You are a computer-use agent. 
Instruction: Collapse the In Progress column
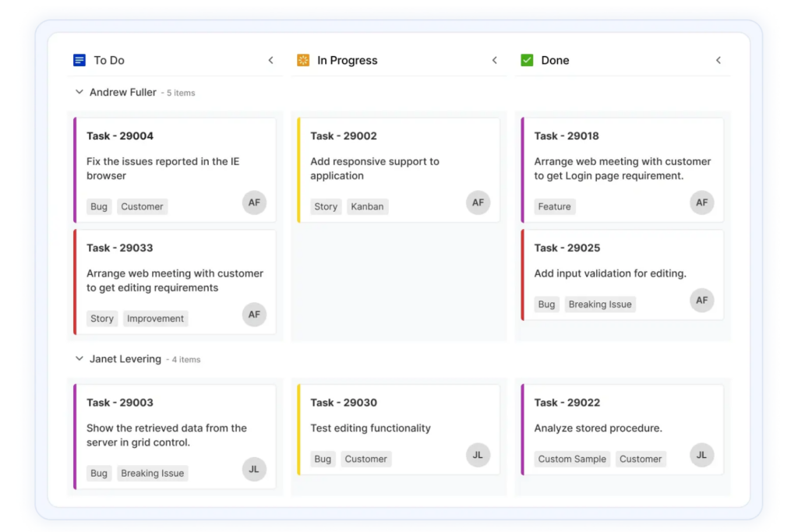pyautogui.click(x=495, y=61)
